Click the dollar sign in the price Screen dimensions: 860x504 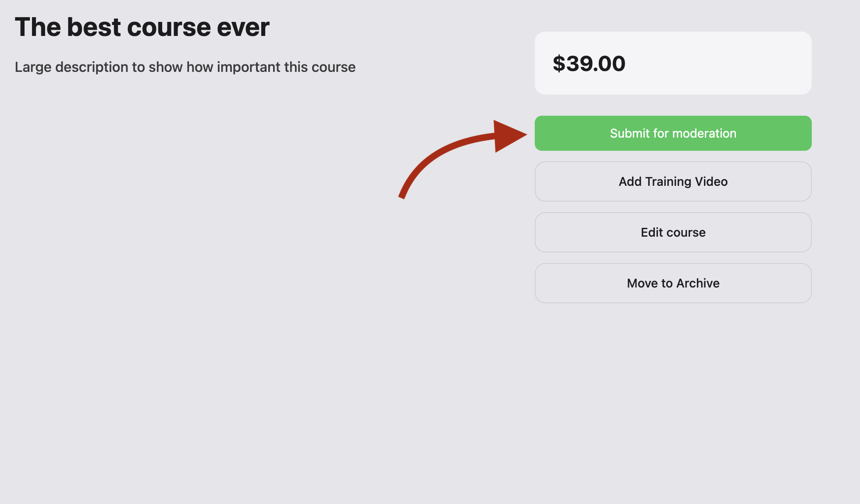click(x=559, y=64)
